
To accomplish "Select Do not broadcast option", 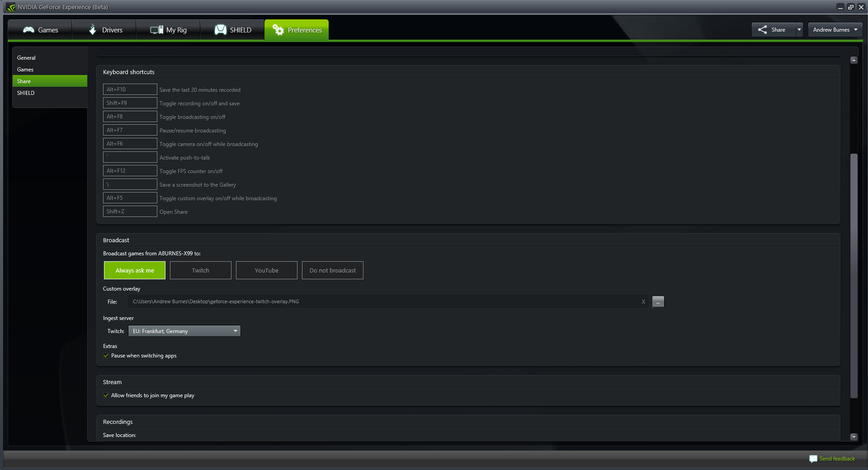I will (x=333, y=270).
